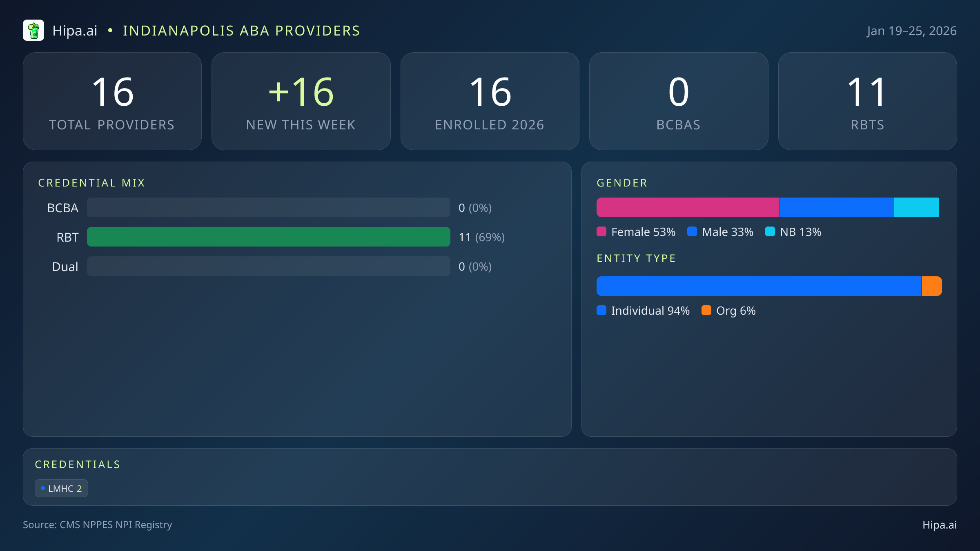980x551 pixels.
Task: Select the Entity Type section header
Action: click(x=636, y=258)
